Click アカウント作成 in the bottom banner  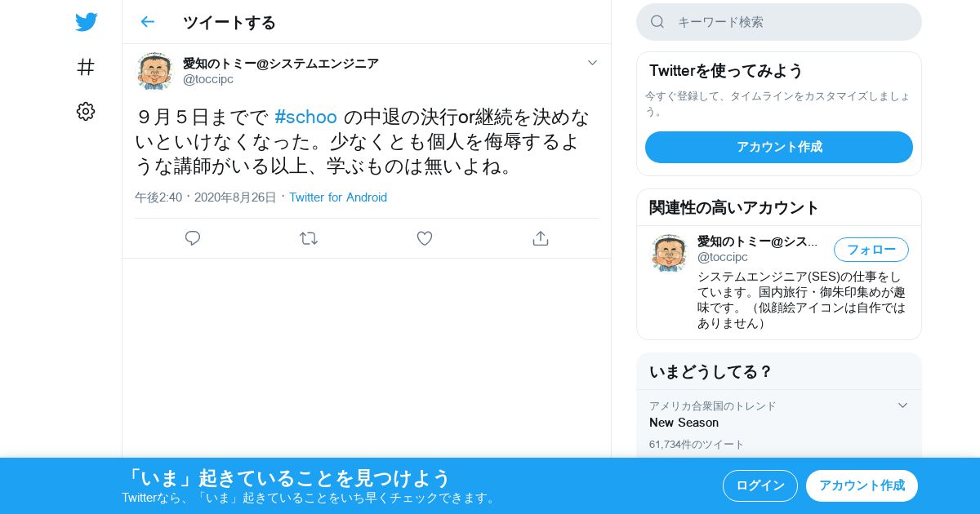(862, 485)
